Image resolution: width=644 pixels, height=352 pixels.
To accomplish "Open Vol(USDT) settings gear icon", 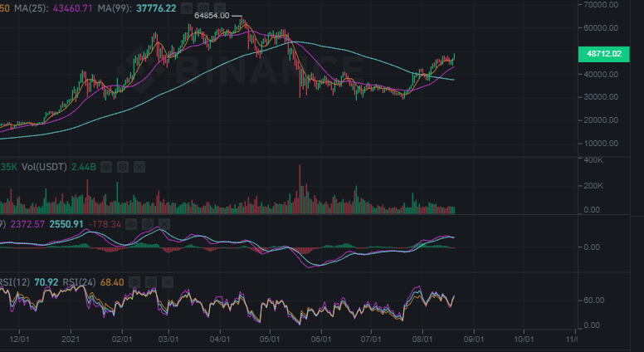I will (x=122, y=167).
